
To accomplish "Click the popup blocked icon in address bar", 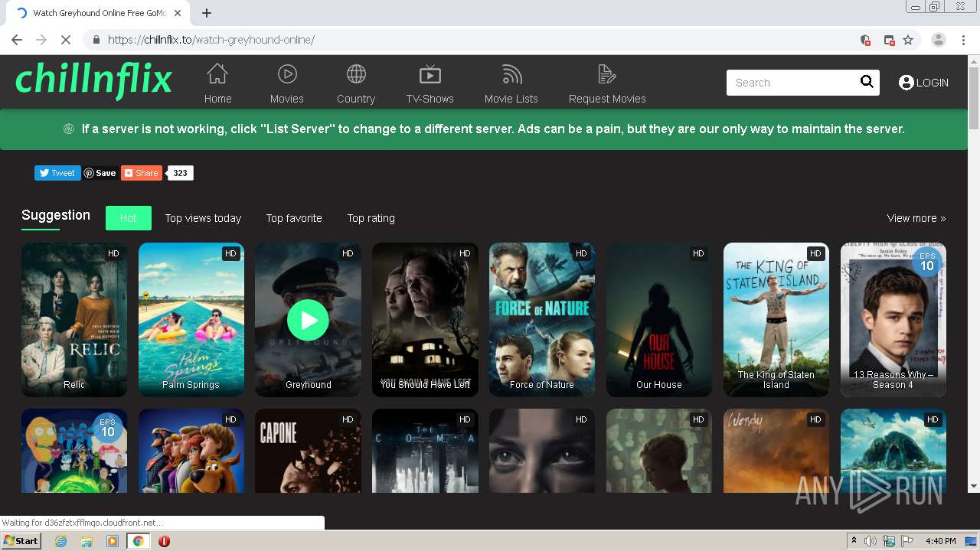I will click(x=889, y=40).
